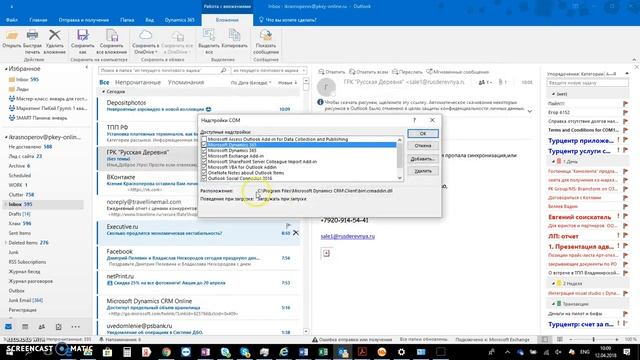Viewport: 640px width, 360px height.
Task: Click Сохранить все вложения icon
Action: (111, 36)
